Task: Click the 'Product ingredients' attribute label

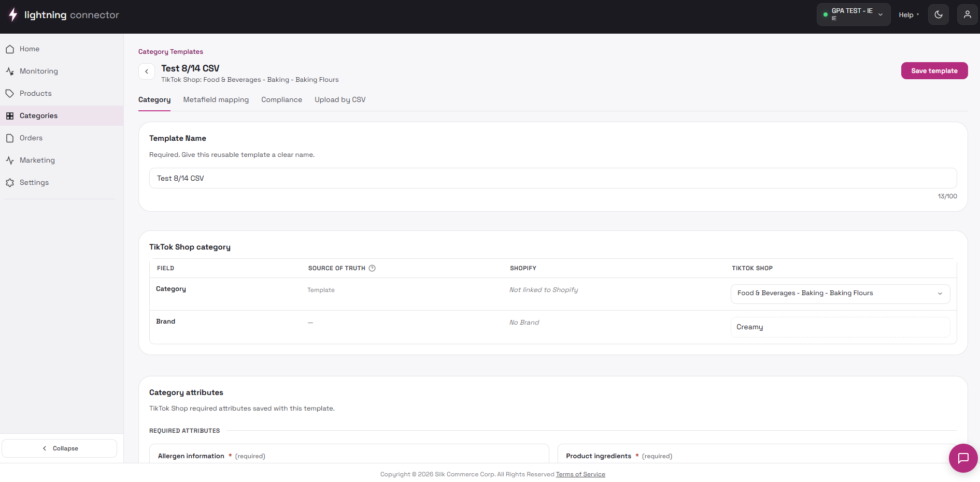Action: click(599, 456)
